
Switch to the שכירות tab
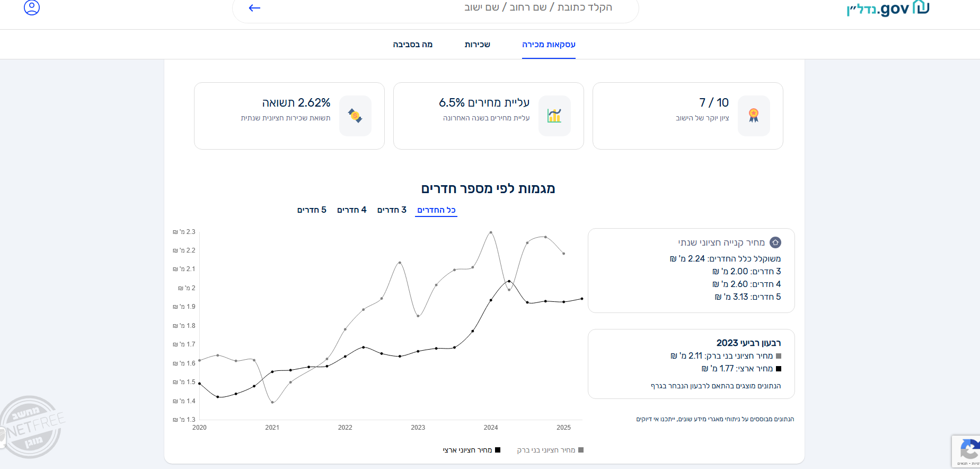(x=477, y=45)
